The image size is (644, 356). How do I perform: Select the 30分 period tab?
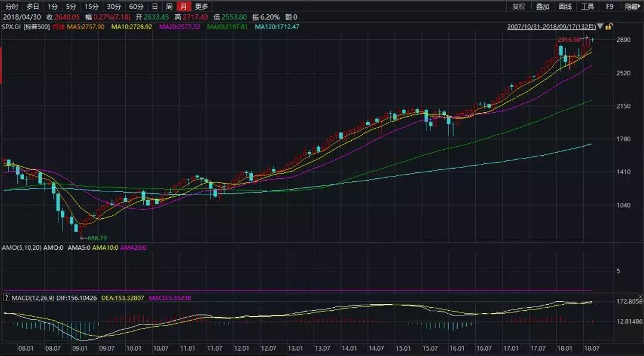[114, 6]
